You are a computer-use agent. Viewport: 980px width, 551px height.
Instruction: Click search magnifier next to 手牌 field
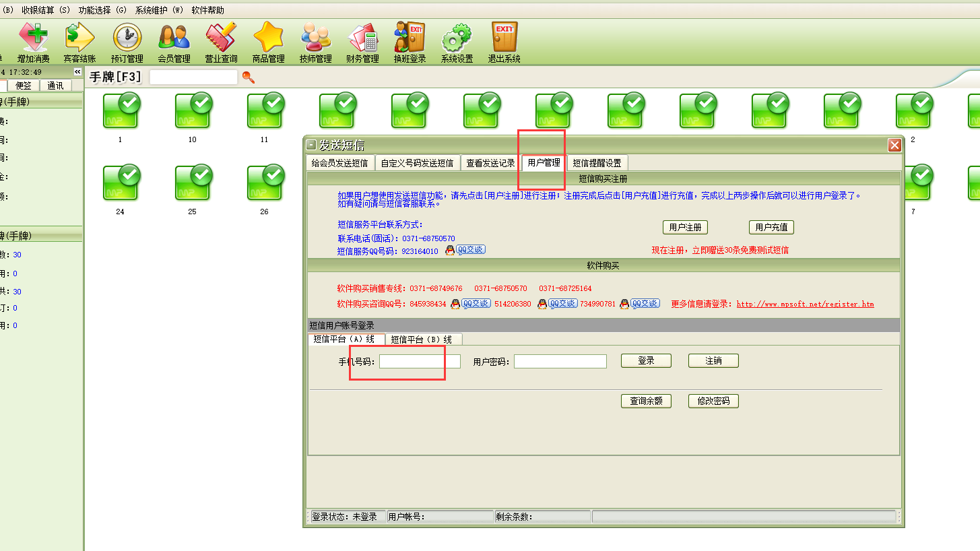[249, 77]
